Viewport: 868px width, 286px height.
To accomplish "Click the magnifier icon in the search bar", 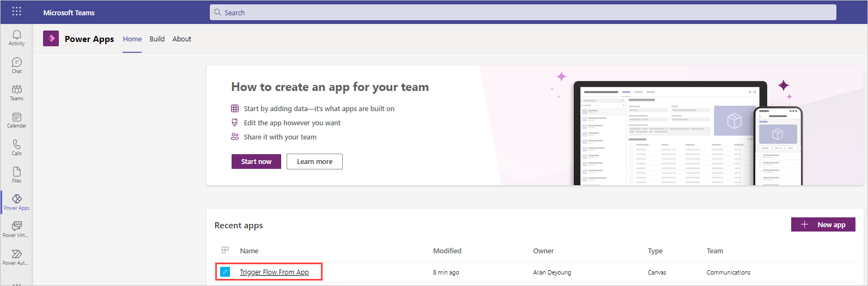I will (x=218, y=12).
